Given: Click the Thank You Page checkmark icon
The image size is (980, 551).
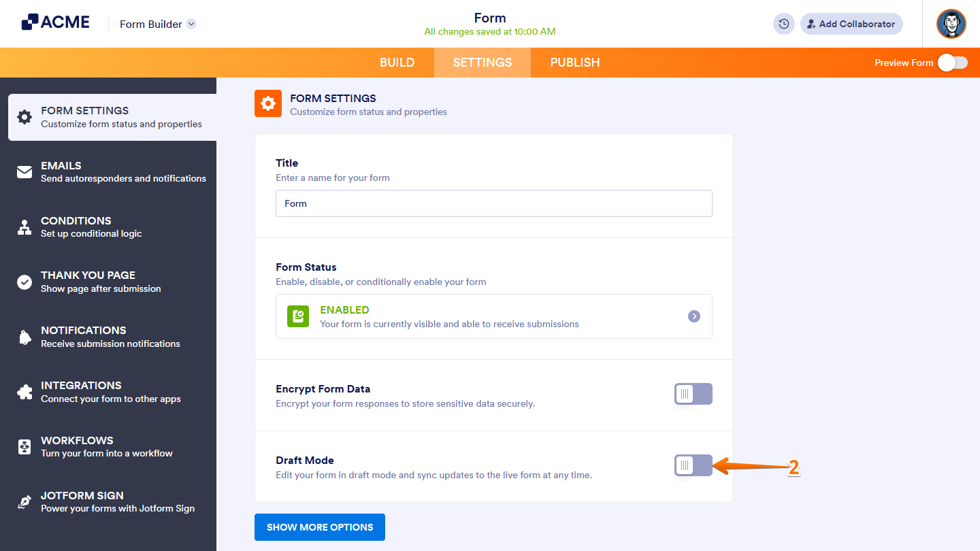Looking at the screenshot, I should pos(24,281).
